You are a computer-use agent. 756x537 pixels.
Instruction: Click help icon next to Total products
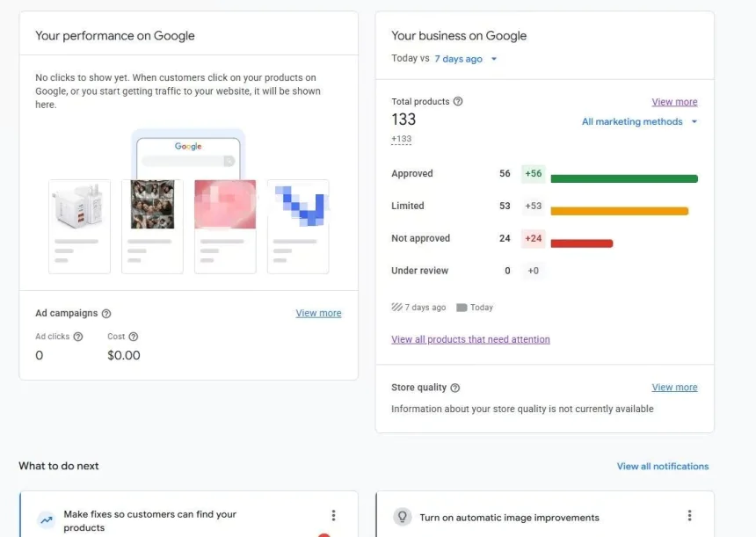(458, 102)
